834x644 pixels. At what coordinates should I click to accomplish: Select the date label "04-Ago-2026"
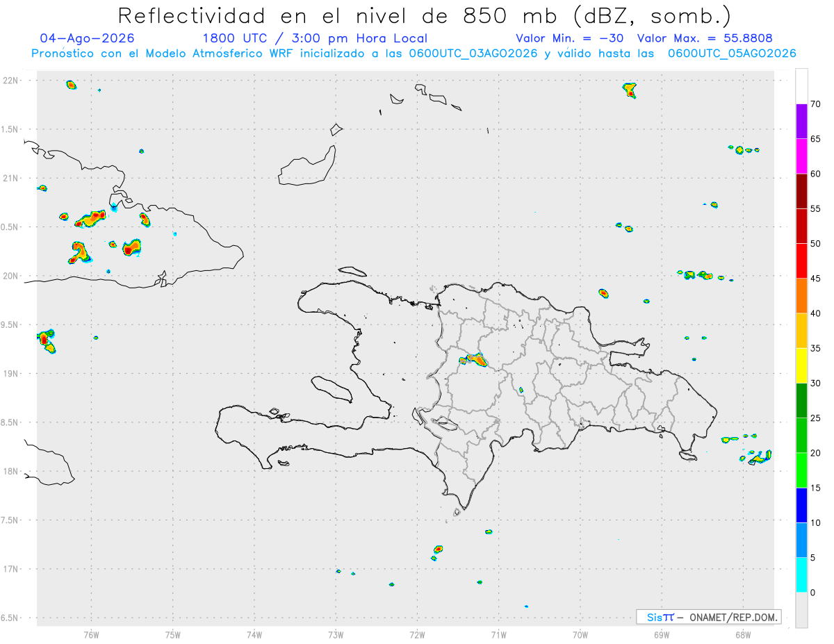tap(88, 38)
